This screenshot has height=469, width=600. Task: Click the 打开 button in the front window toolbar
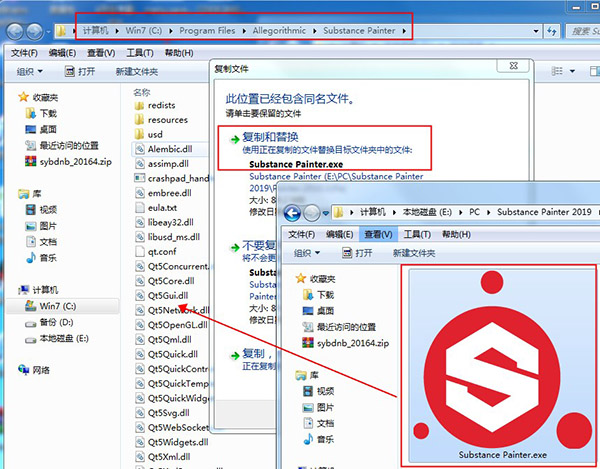357,253
